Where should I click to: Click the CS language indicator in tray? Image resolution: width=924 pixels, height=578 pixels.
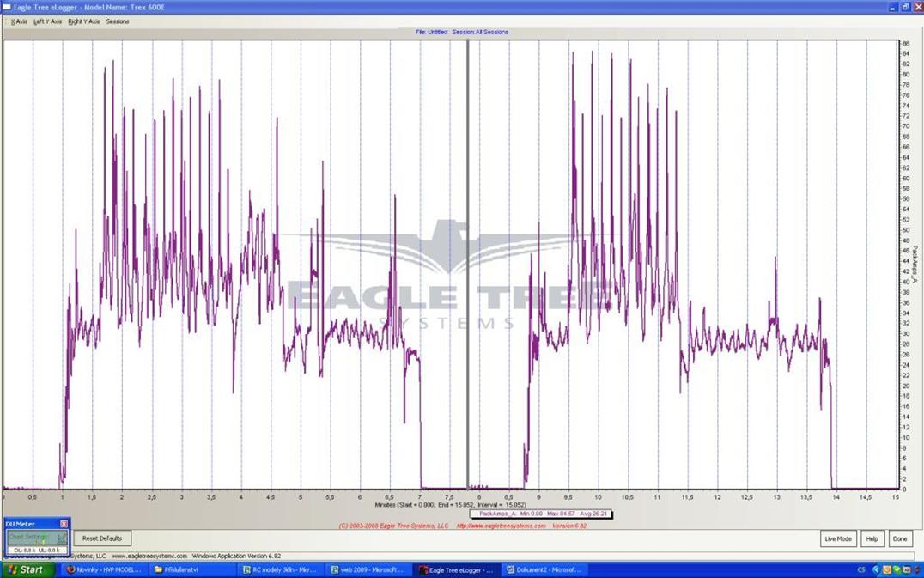[x=861, y=569]
